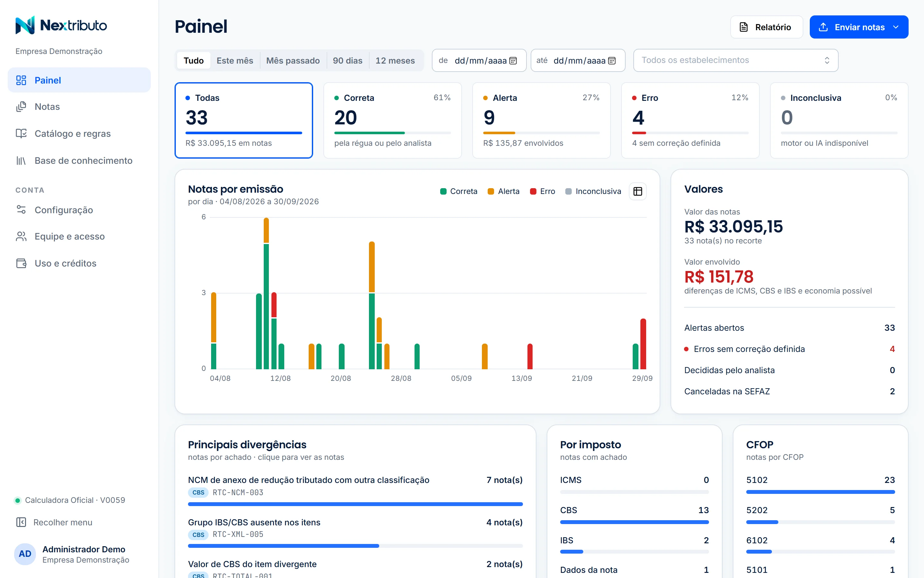Image resolution: width=924 pixels, height=578 pixels.
Task: Click the upload icon in Enviar notas
Action: (823, 27)
